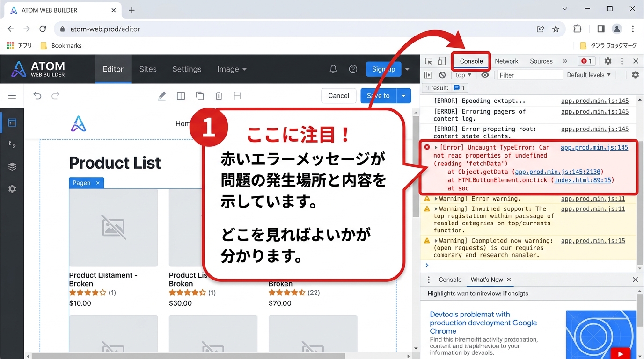The width and height of the screenshot is (644, 359).
Task: Open the layers icon in left sidebar
Action: pyautogui.click(x=12, y=167)
